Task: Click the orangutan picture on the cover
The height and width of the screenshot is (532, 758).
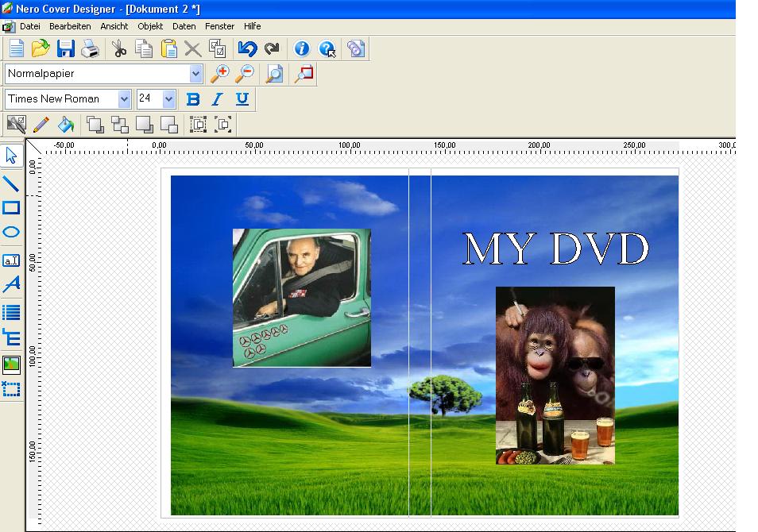Action: tap(555, 375)
